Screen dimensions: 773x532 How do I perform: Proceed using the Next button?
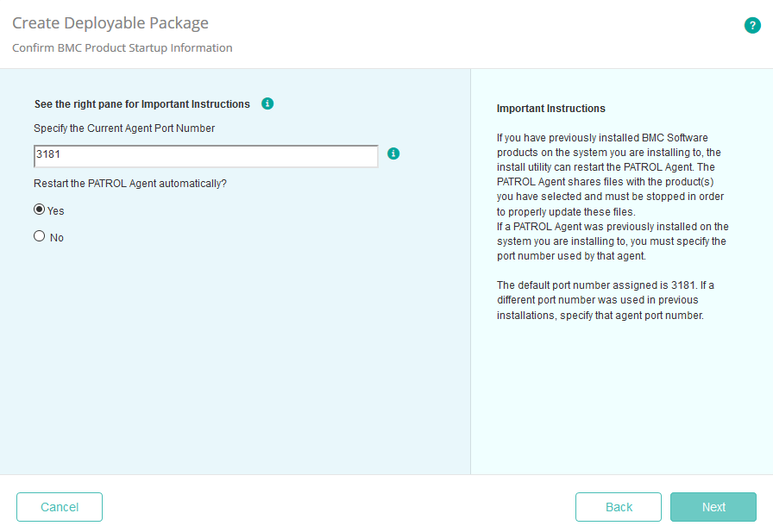(713, 507)
